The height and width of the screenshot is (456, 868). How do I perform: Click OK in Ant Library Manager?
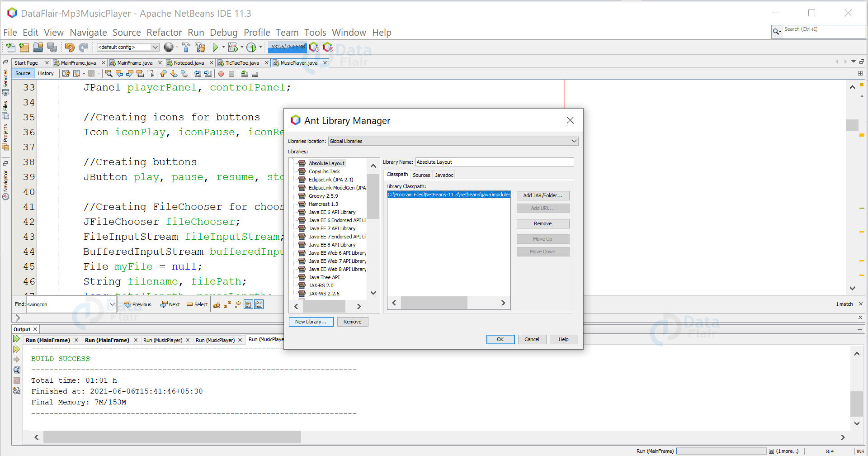[500, 339]
